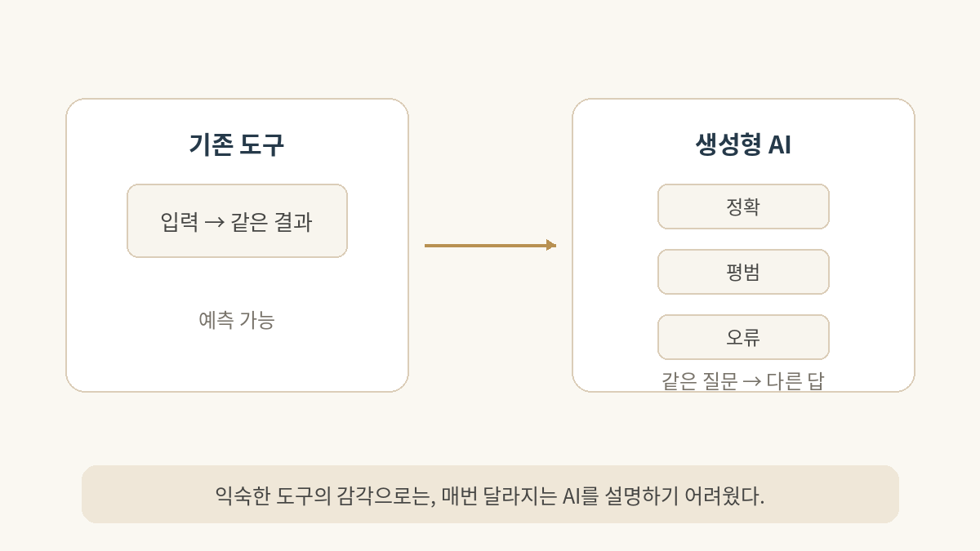Select the 평범 box
This screenshot has width=980, height=551.
click(743, 272)
